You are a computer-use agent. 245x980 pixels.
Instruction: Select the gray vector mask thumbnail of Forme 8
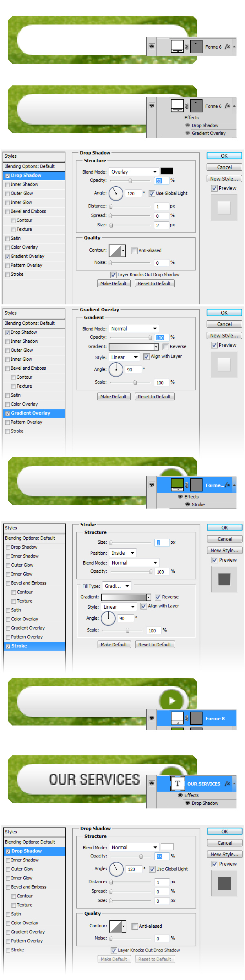(196, 718)
